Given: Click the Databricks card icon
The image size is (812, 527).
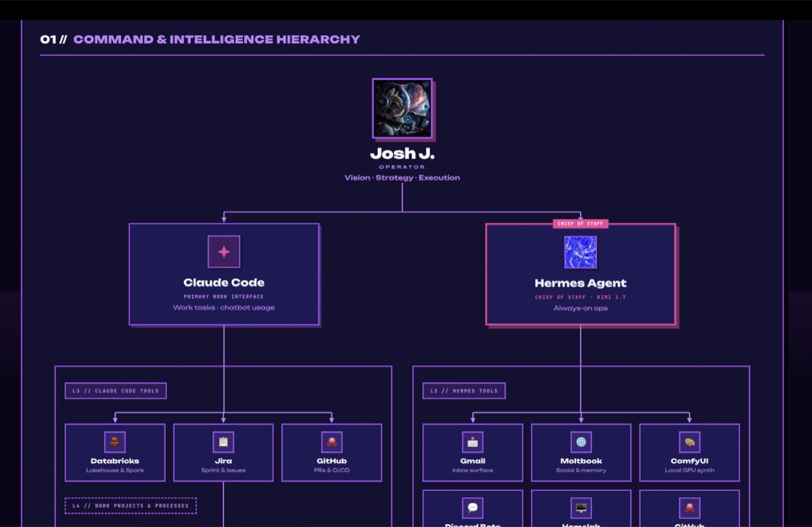Looking at the screenshot, I should coord(115,442).
